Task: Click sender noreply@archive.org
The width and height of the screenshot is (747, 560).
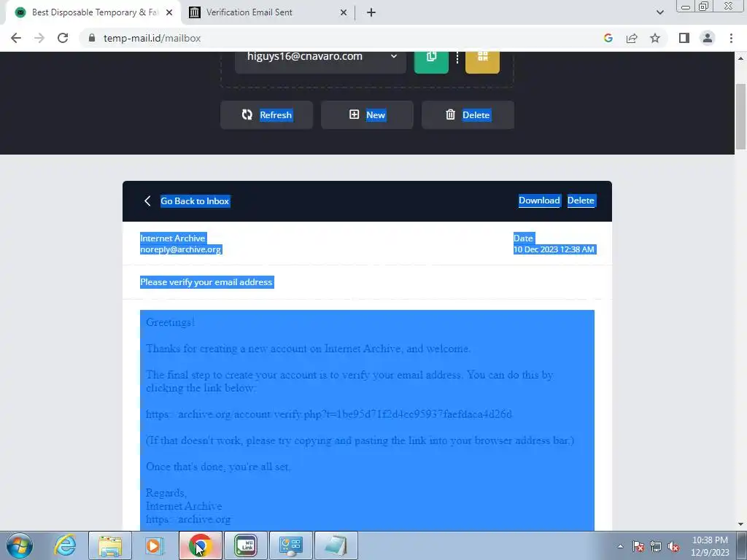Action: (x=181, y=249)
